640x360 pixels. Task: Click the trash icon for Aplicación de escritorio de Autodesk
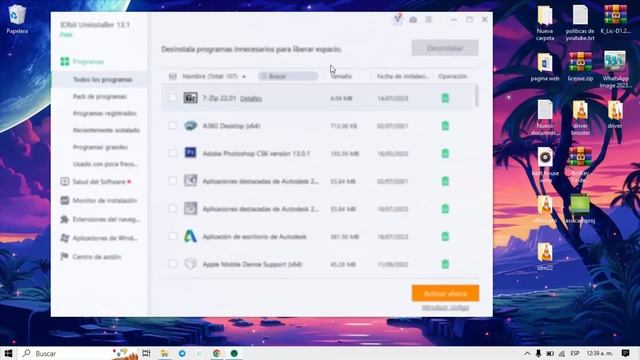click(445, 236)
